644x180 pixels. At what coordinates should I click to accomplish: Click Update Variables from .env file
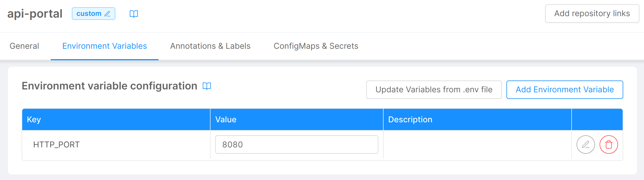(433, 89)
